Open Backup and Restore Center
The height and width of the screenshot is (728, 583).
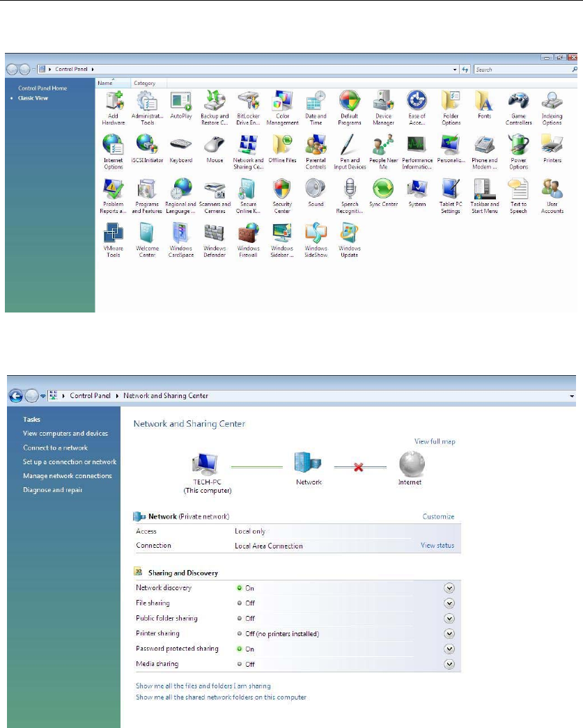[215, 108]
